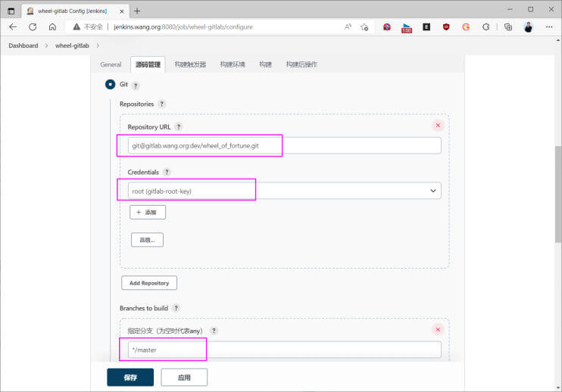
Task: Click the branch specifier */master field
Action: 285,350
